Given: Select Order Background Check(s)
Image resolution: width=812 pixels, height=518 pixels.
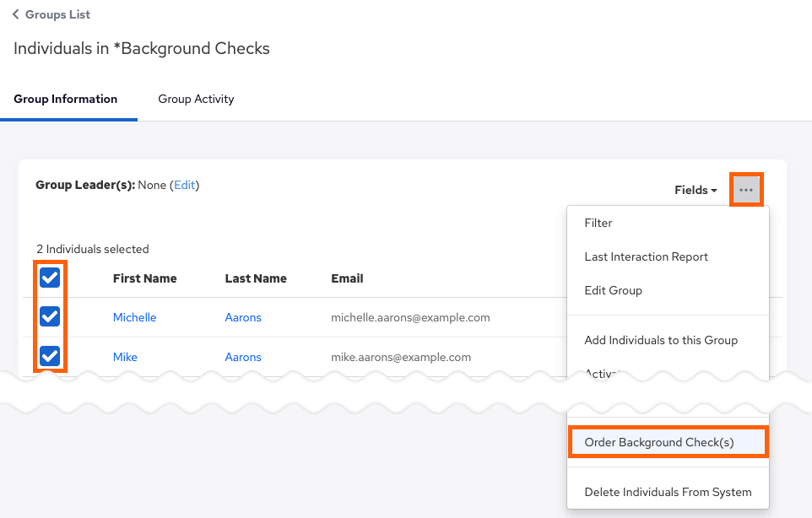Looking at the screenshot, I should [668, 442].
